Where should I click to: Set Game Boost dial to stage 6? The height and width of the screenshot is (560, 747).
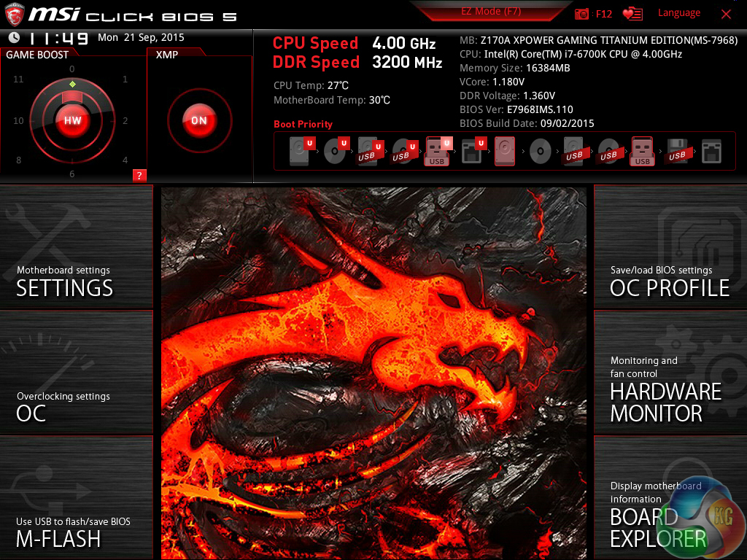[72, 174]
